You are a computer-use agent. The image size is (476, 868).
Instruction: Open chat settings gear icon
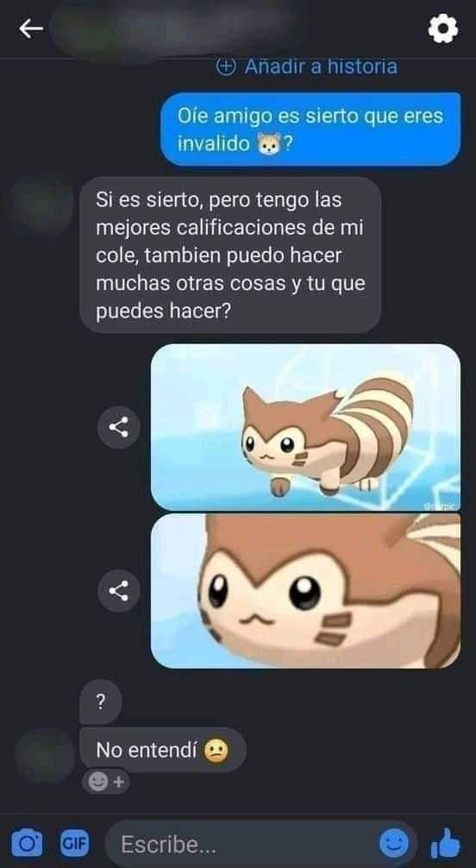pyautogui.click(x=443, y=28)
